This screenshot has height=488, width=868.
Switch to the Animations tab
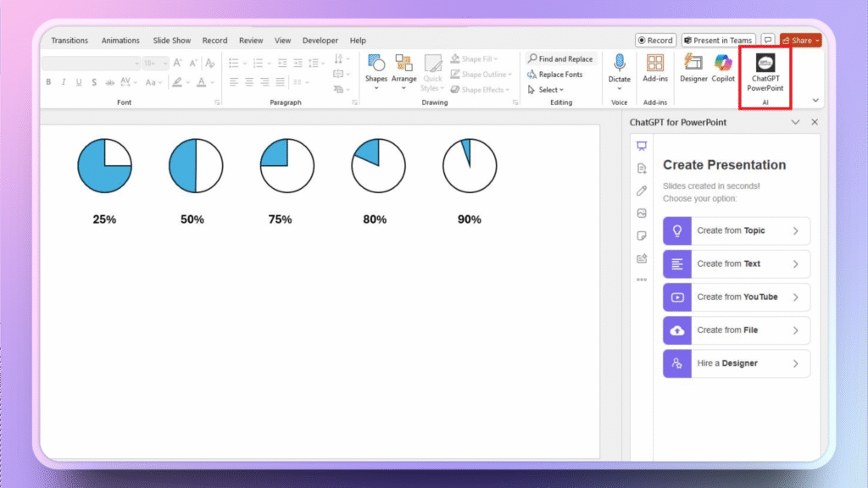coord(120,40)
